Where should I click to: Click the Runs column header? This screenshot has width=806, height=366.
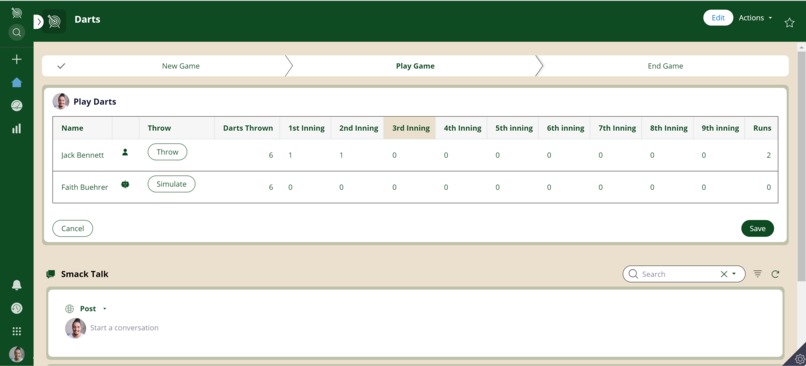tap(762, 128)
